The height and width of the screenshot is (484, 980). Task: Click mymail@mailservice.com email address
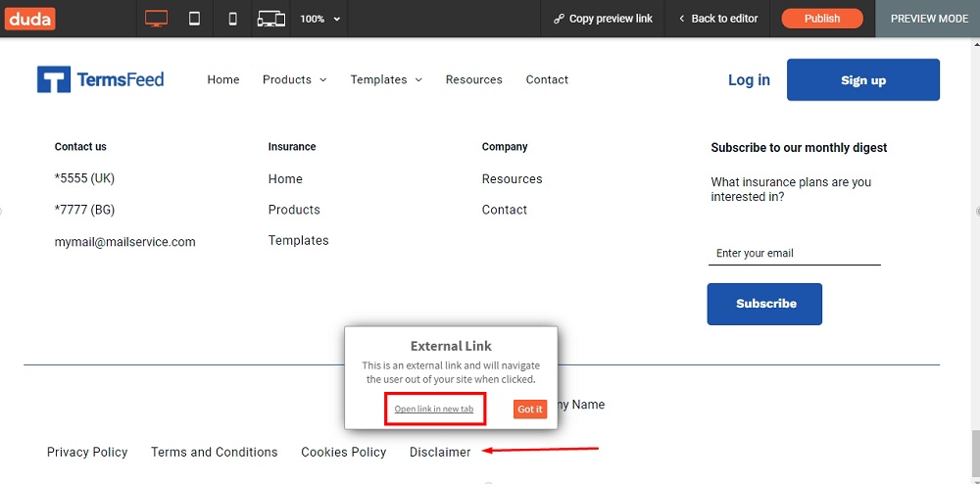pos(125,242)
